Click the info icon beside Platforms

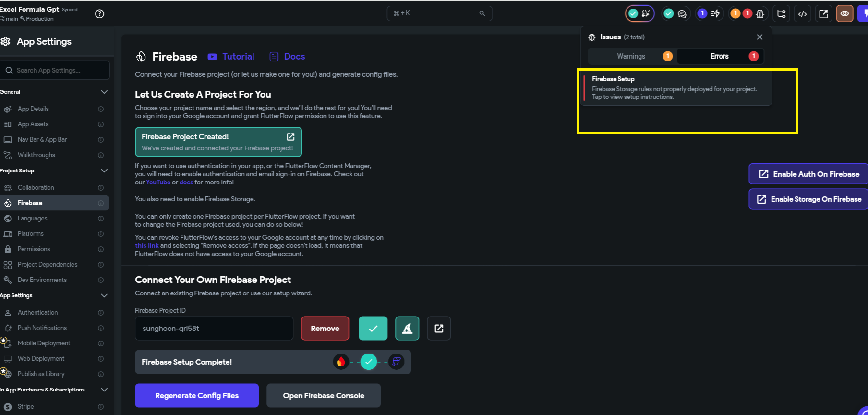[101, 234]
